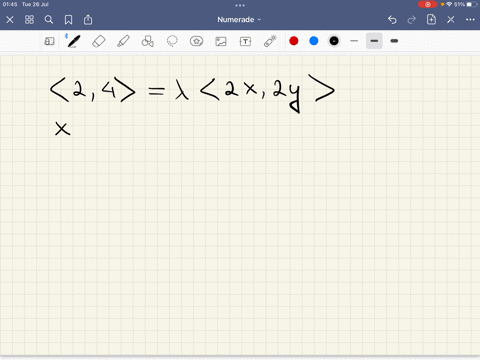480x360 pixels.
Task: Tap the clock time 01:45
Action: [x=10, y=4]
